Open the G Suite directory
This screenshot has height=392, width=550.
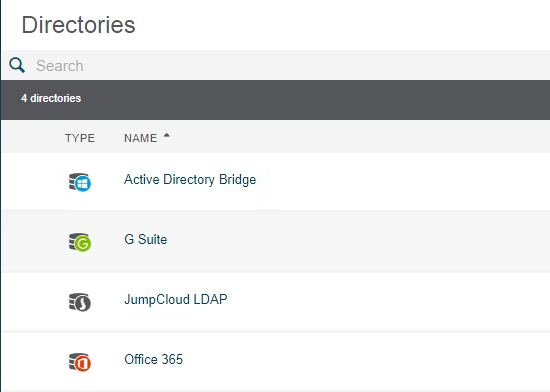coord(146,239)
